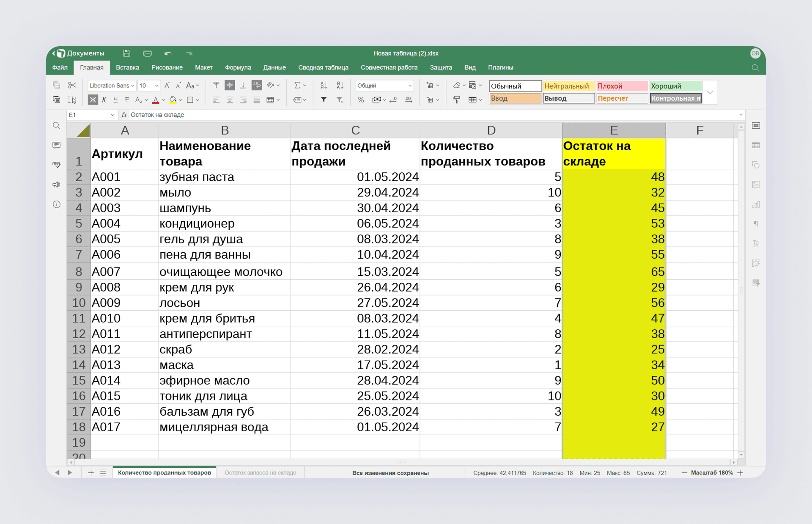
Task: Toggle the Ввод style checkbox
Action: click(x=514, y=98)
